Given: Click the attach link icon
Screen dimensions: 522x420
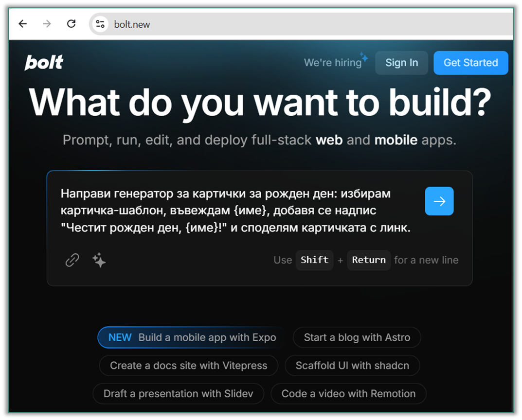Looking at the screenshot, I should (x=72, y=260).
